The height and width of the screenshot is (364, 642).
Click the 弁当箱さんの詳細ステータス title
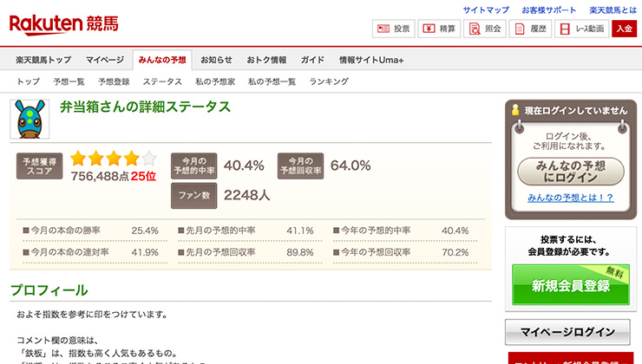[146, 107]
